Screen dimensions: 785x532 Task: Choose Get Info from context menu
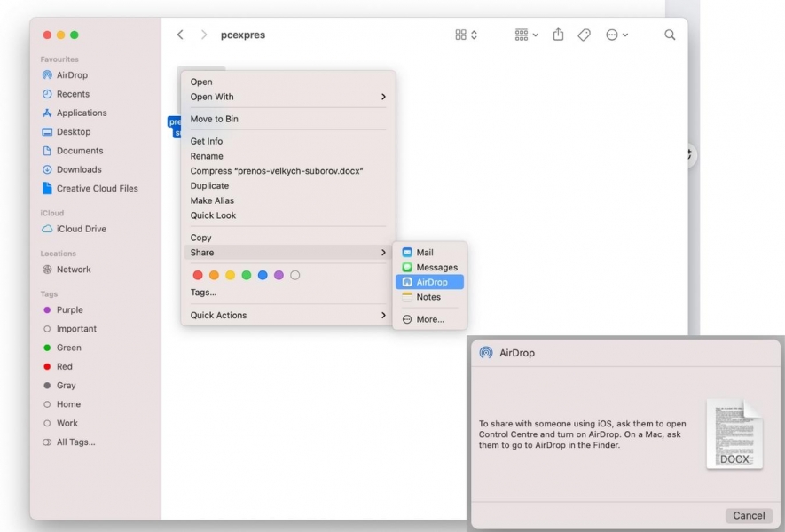click(288, 141)
